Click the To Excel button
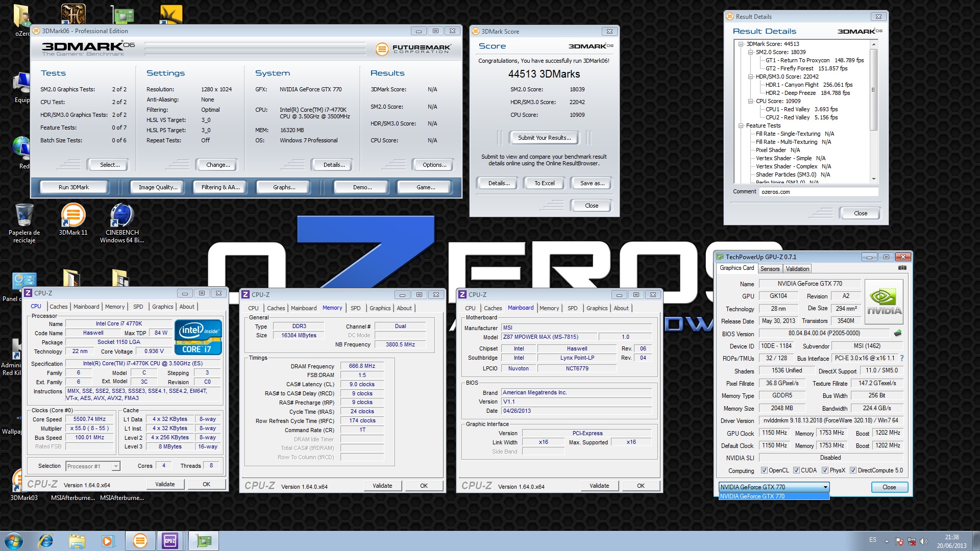This screenshot has height=551, width=980. point(544,183)
